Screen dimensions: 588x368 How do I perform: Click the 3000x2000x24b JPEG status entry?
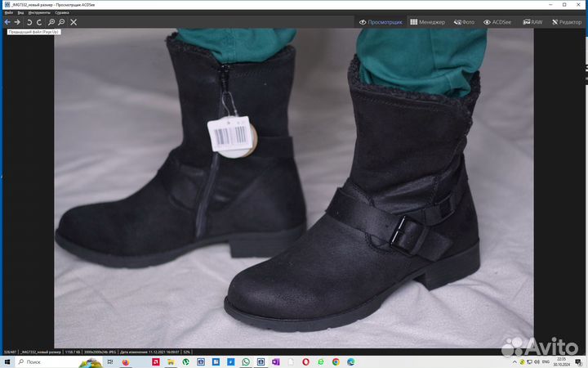100,352
